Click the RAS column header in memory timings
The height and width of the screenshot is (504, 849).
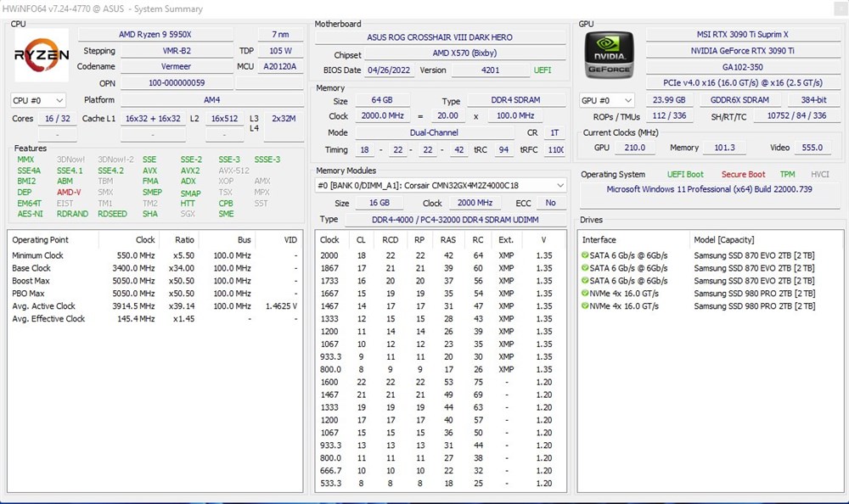pyautogui.click(x=447, y=240)
